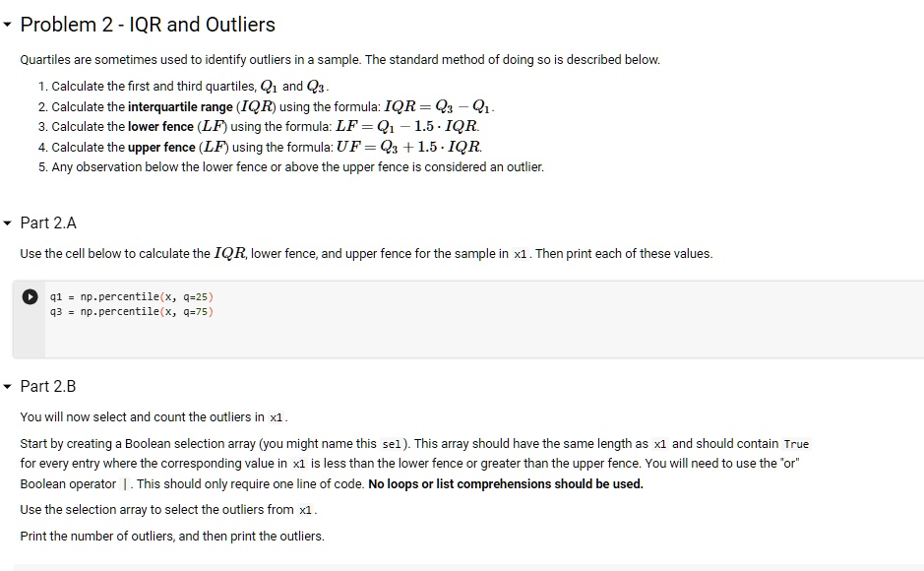Click the bold 'No loops or list comprehensions' text
This screenshot has width=924, height=571.
(505, 483)
